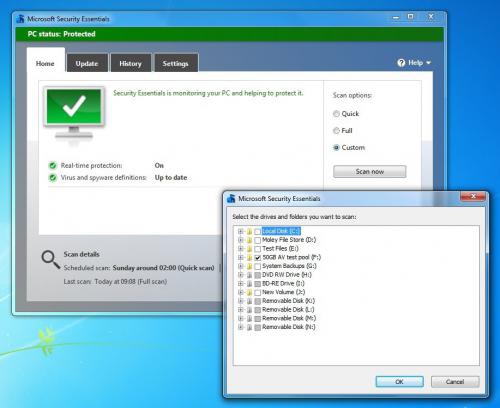The image size is (500, 408).
Task: Click the BD-RE Drive (I:) drive icon
Action: pyautogui.click(x=249, y=284)
